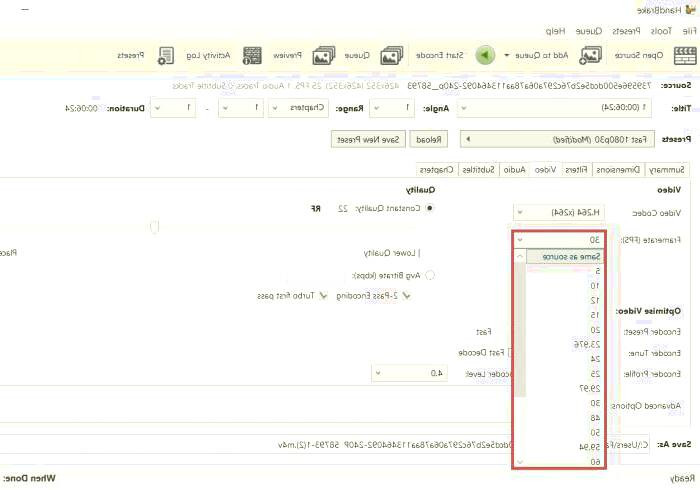This screenshot has width=700, height=490.
Task: Click the Save New Preset button
Action: tap(368, 139)
